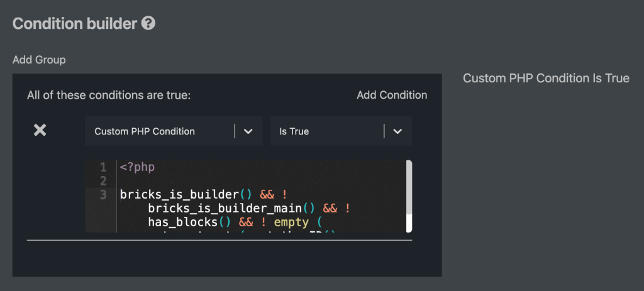
Task: Click the All of these conditions label
Action: click(109, 96)
